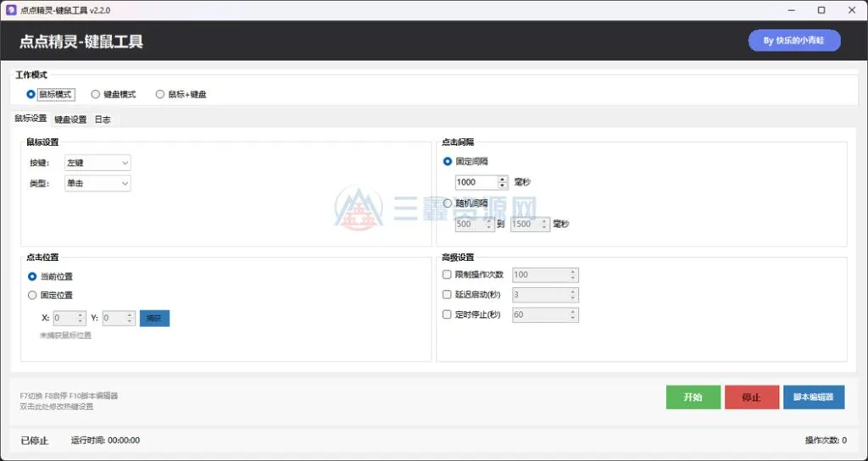This screenshot has width=868, height=461.
Task: Click the 捕获 position capture button
Action: click(x=154, y=319)
